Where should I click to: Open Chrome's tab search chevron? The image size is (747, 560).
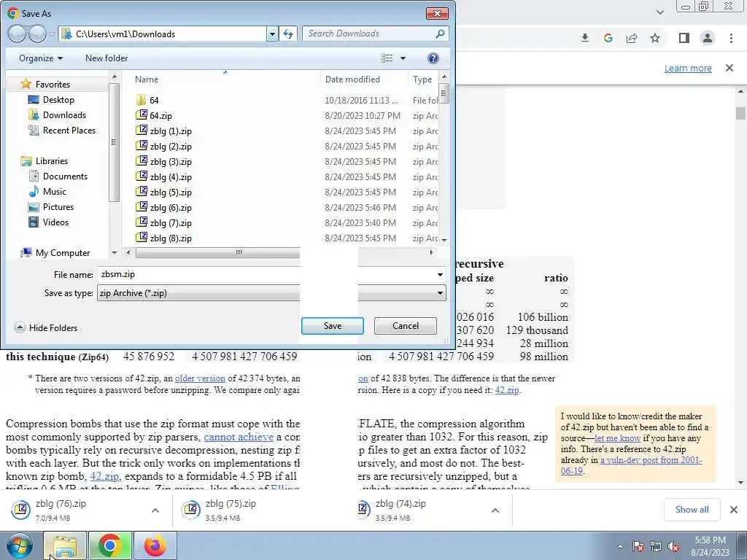click(x=660, y=12)
